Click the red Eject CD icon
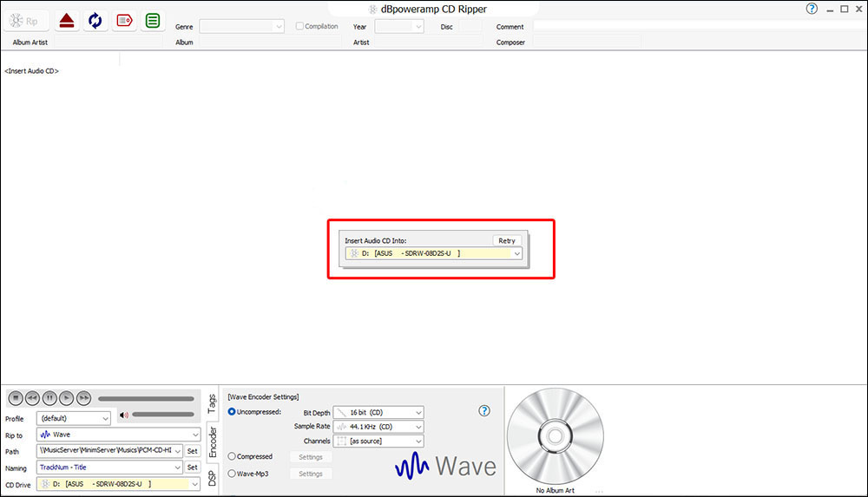Screen dimensions: 868x497 tap(66, 20)
